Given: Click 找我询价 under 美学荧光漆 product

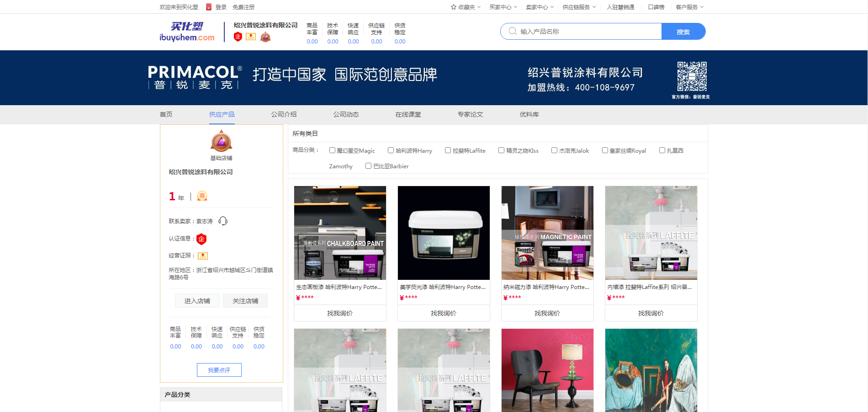Looking at the screenshot, I should pyautogui.click(x=444, y=313).
